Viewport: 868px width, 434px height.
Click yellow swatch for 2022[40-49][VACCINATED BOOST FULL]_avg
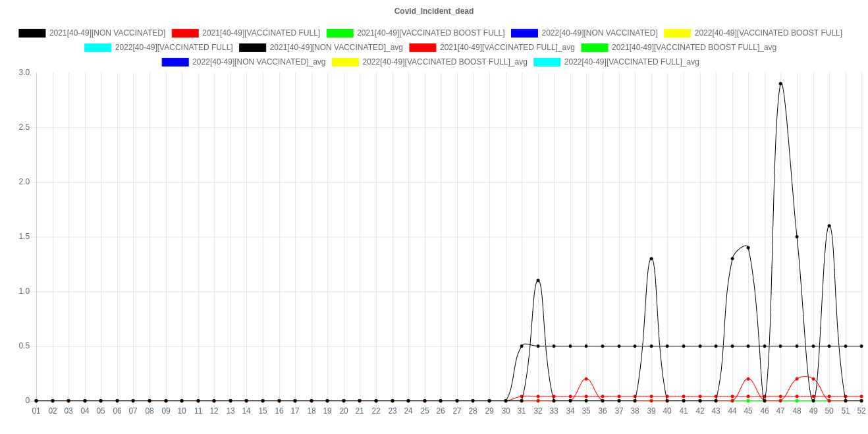(345, 62)
